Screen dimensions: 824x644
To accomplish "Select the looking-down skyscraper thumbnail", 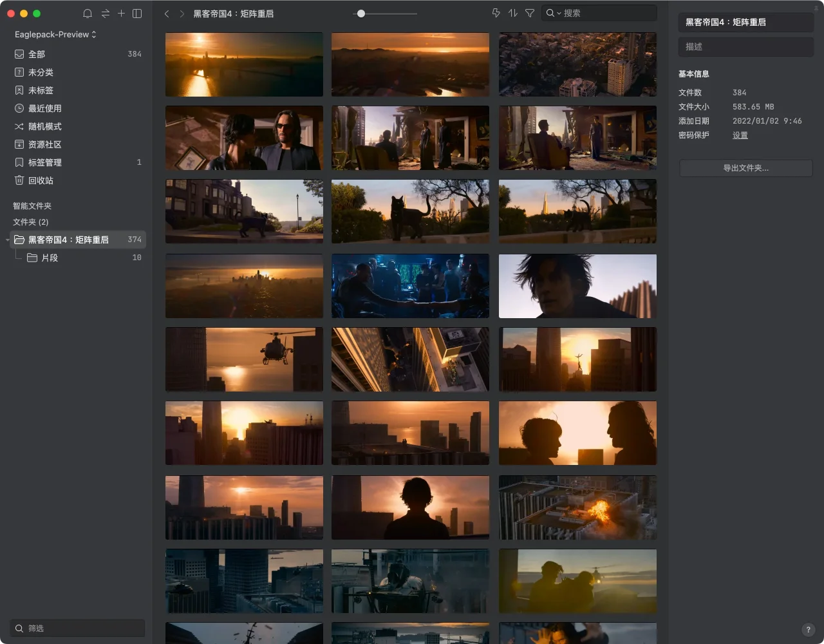I will (x=411, y=359).
